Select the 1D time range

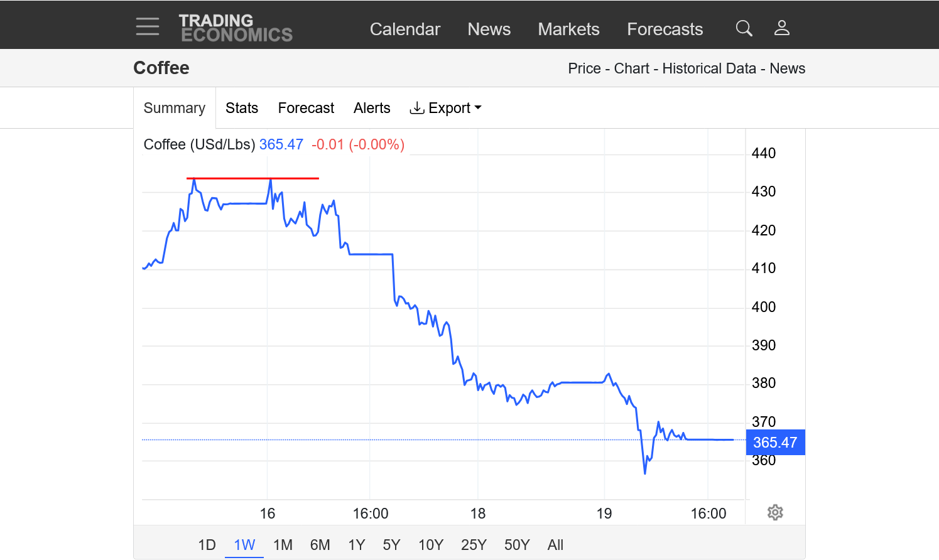coord(207,544)
